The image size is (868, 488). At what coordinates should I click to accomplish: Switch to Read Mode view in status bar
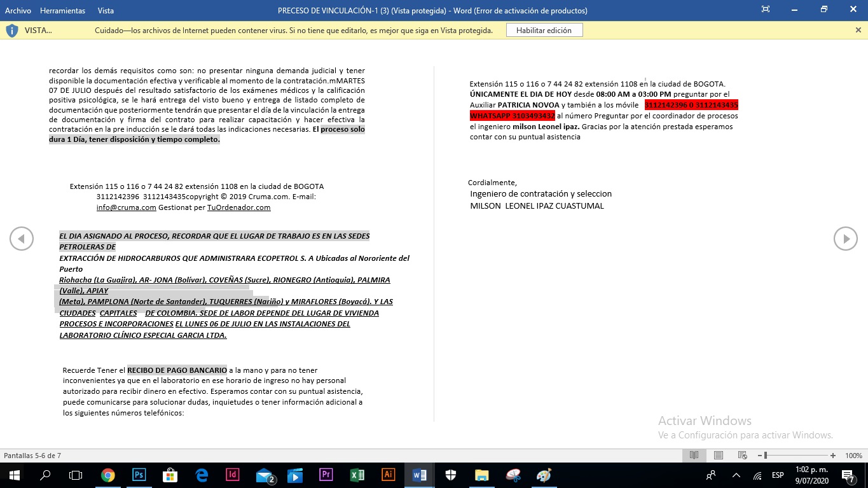[694, 456]
